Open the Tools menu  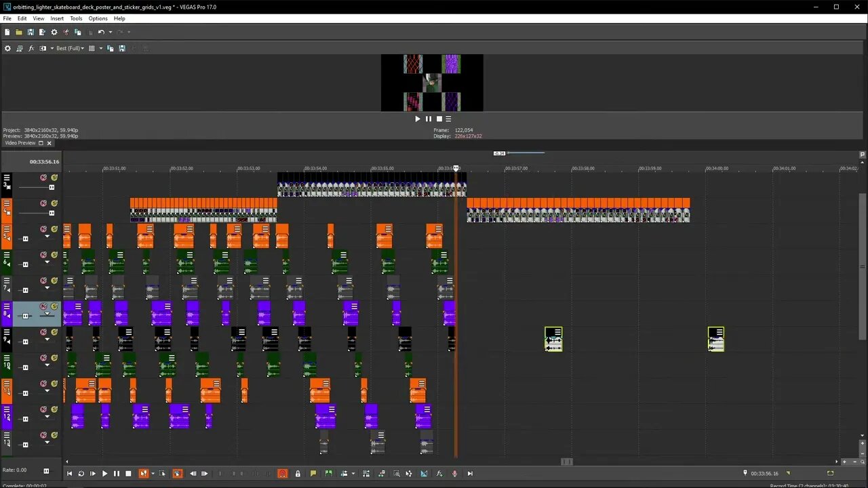[x=76, y=18]
